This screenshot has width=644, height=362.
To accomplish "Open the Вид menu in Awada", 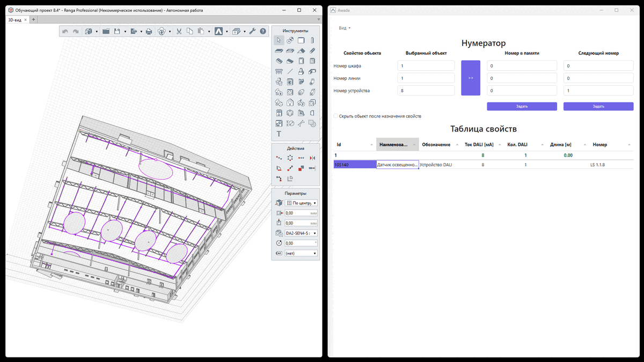I will [x=344, y=28].
